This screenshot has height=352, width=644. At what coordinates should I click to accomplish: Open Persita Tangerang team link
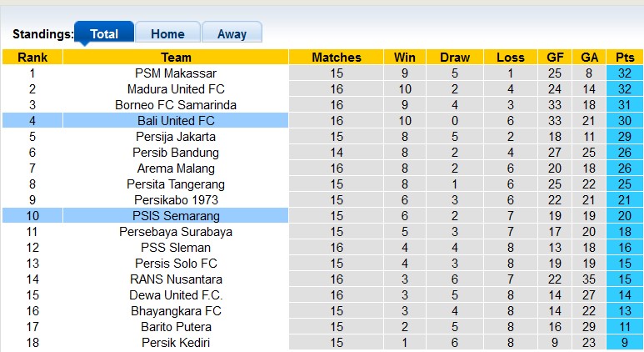point(176,184)
